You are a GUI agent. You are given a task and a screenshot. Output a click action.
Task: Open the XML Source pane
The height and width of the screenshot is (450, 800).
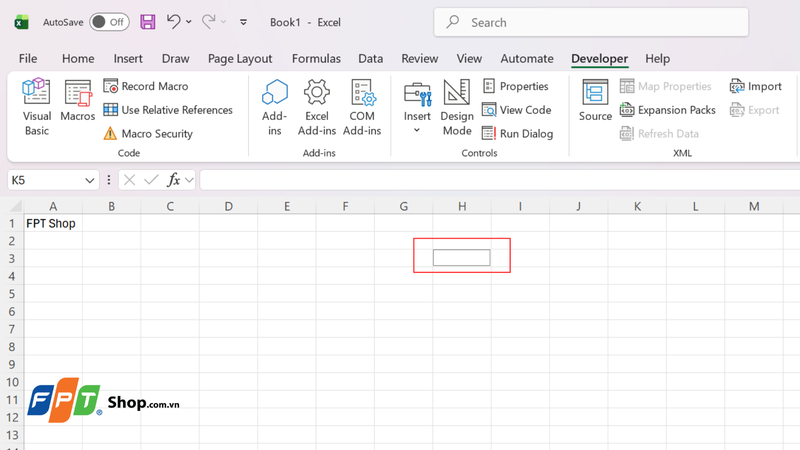click(595, 101)
